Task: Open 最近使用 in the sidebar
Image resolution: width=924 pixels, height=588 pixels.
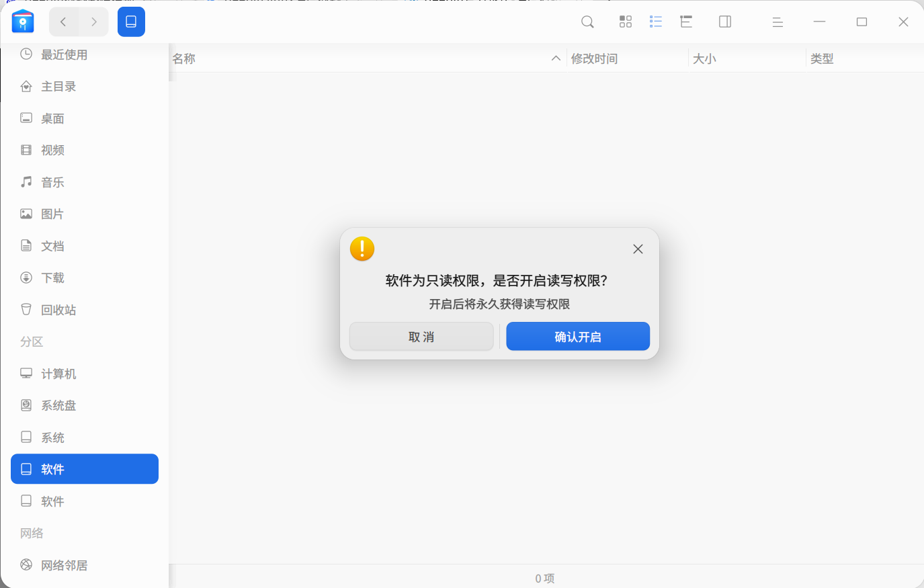Action: point(85,54)
